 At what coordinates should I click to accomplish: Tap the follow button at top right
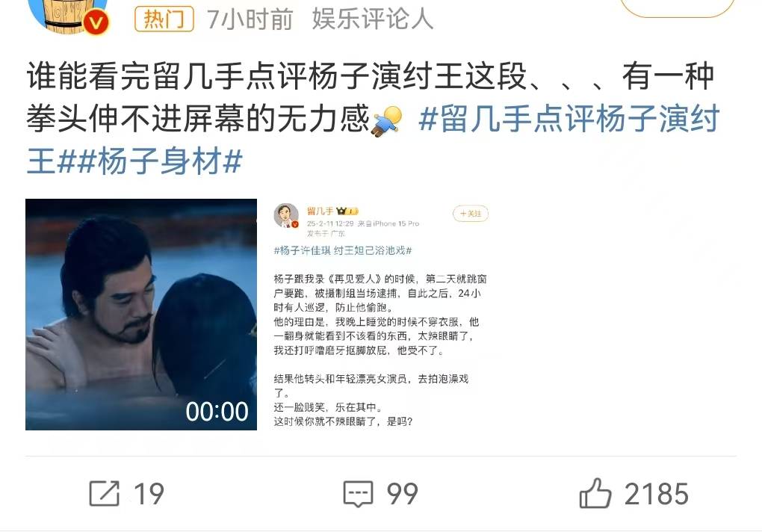click(x=678, y=6)
